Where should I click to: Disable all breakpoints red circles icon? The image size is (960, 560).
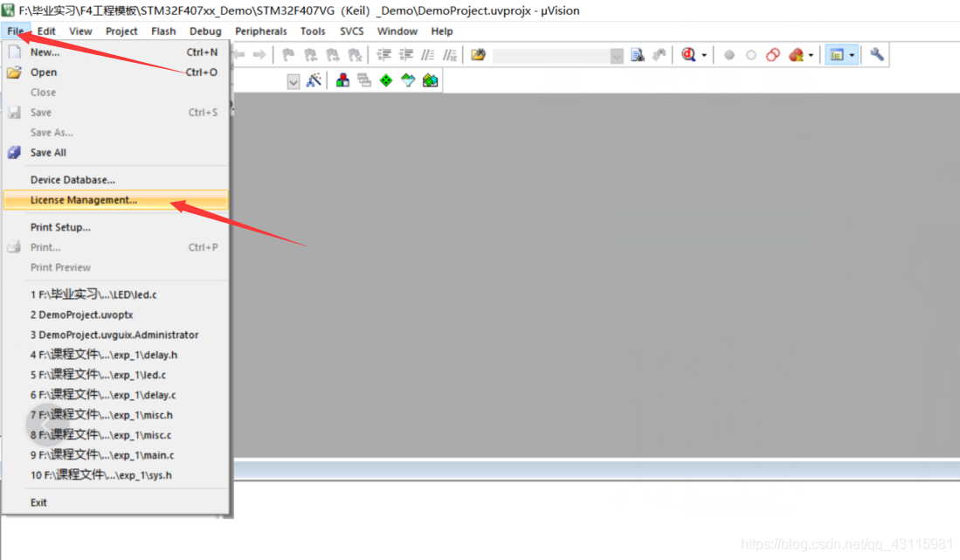click(x=773, y=55)
